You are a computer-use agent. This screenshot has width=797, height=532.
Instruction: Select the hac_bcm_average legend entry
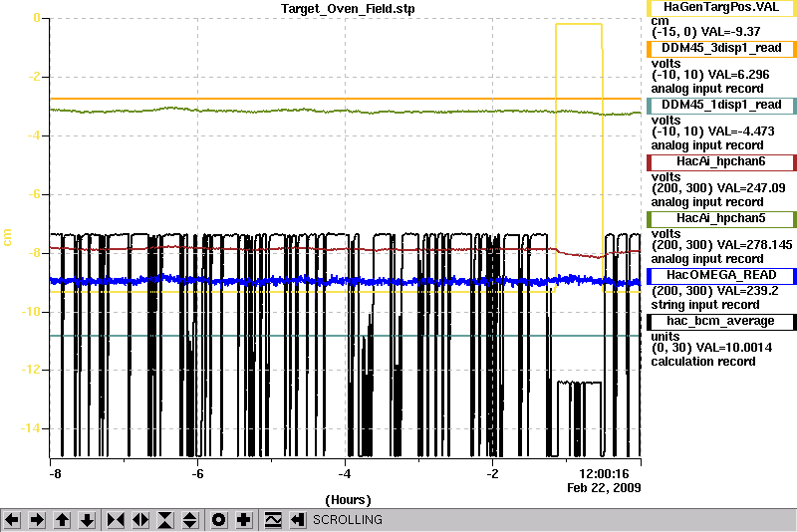721,322
